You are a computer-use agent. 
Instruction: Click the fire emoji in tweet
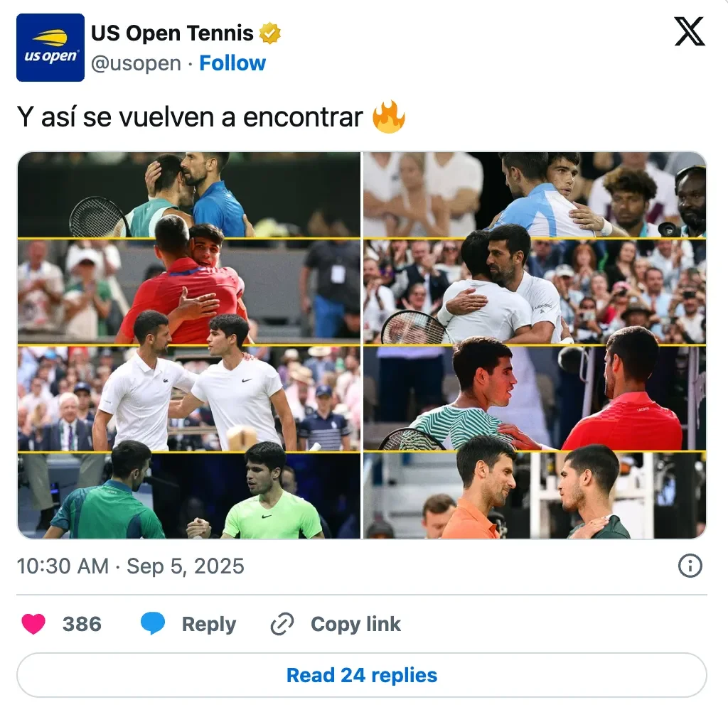click(x=389, y=117)
